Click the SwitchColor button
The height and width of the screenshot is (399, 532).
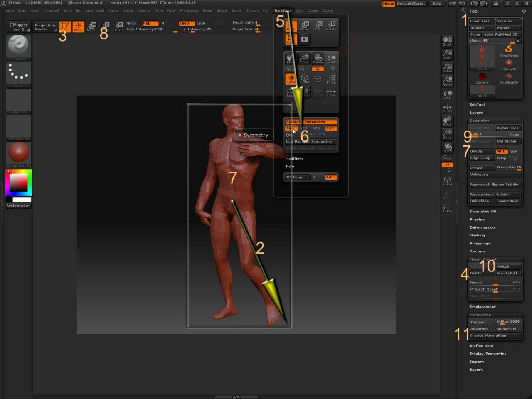point(18,206)
